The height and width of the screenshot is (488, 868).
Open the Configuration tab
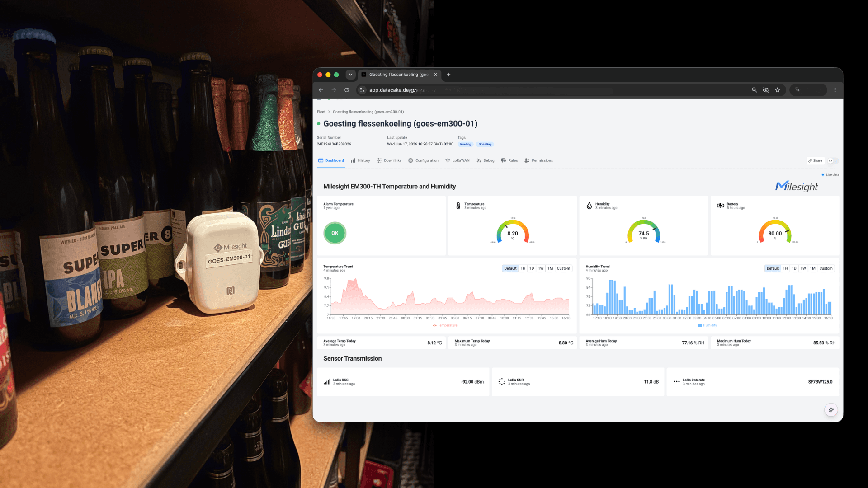click(x=423, y=160)
